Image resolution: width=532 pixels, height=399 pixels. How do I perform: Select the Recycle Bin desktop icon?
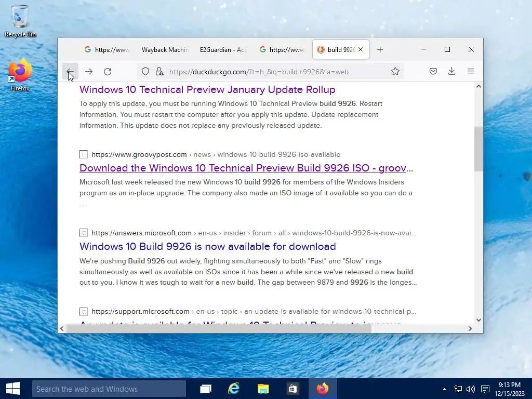coord(20,21)
